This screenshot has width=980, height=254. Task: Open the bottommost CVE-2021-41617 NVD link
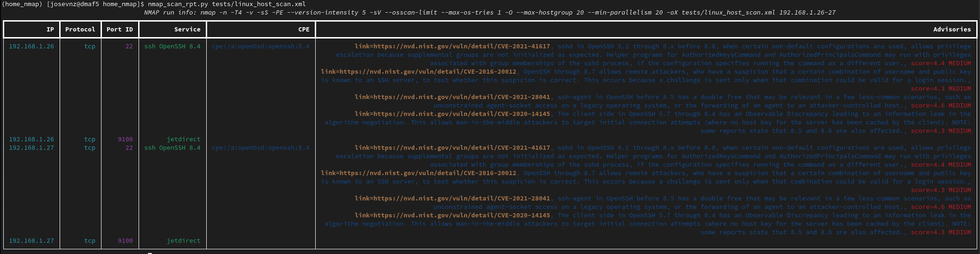click(452, 148)
